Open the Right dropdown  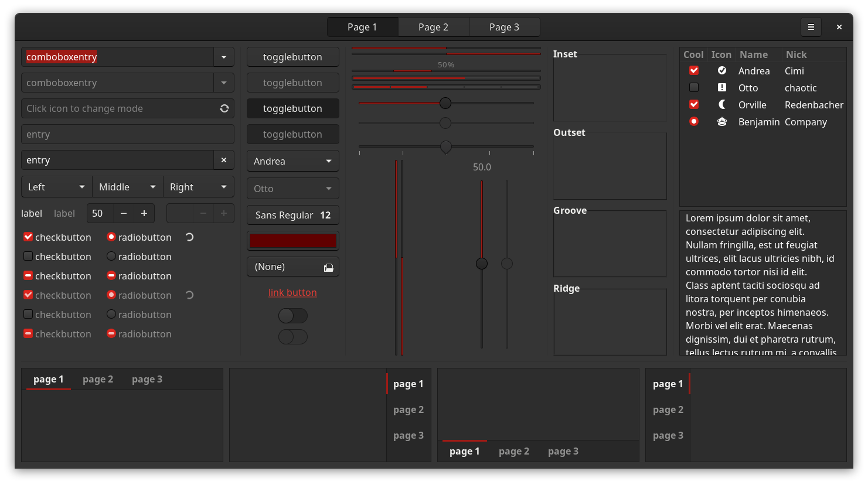(x=199, y=187)
